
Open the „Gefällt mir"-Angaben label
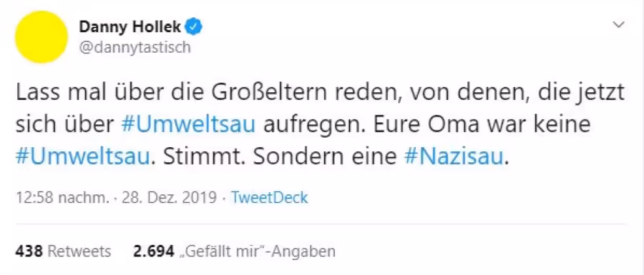(x=258, y=251)
